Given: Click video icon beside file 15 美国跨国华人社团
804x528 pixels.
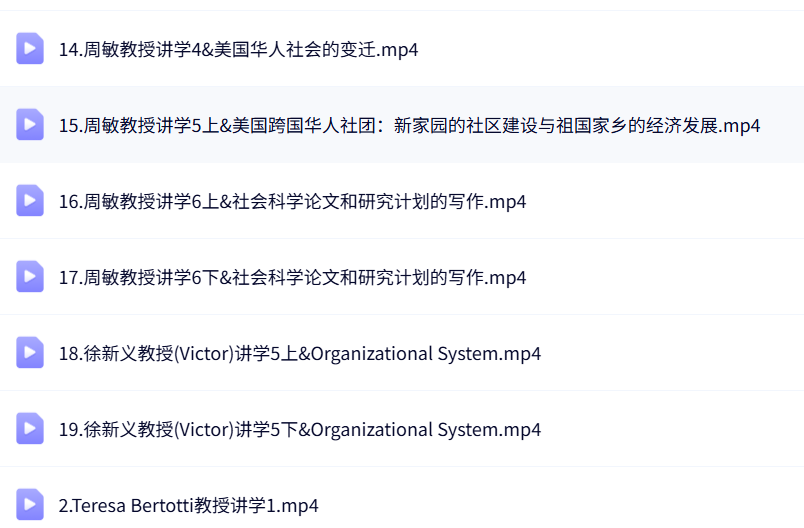Looking at the screenshot, I should (x=30, y=124).
